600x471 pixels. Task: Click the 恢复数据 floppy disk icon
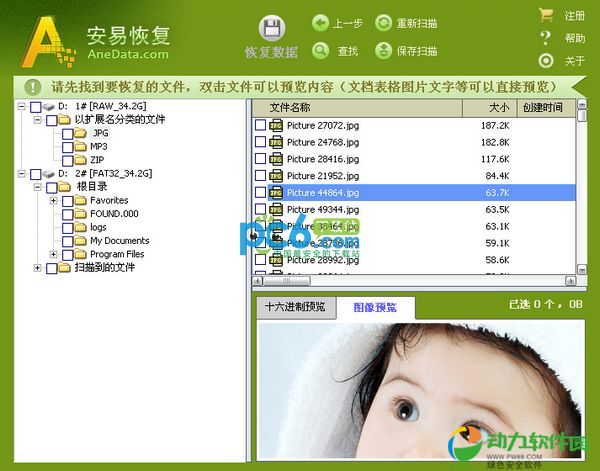[x=270, y=29]
